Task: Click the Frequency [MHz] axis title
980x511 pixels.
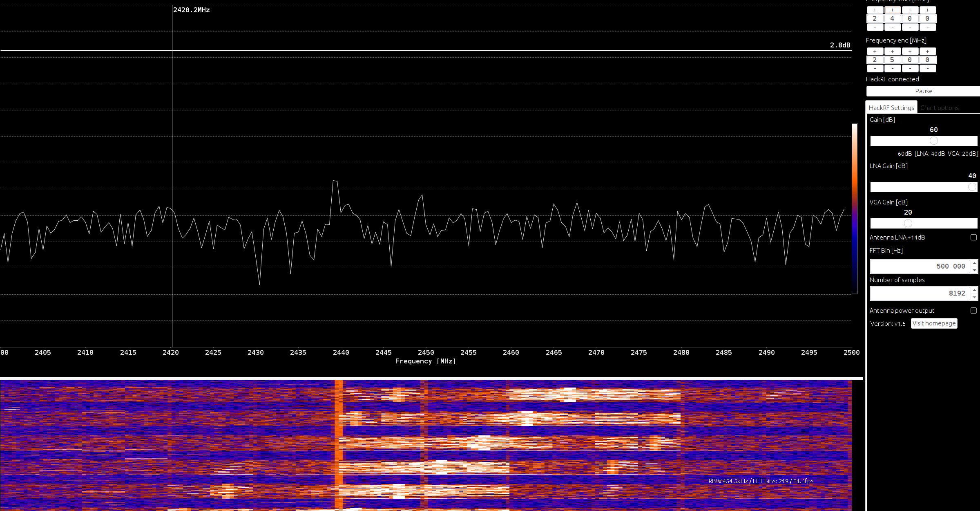Action: [x=425, y=361]
